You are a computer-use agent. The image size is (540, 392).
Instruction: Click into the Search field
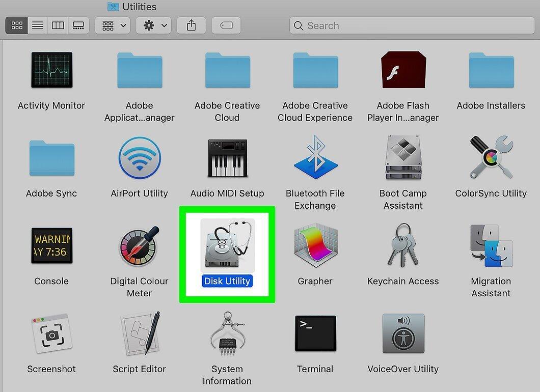coord(412,25)
